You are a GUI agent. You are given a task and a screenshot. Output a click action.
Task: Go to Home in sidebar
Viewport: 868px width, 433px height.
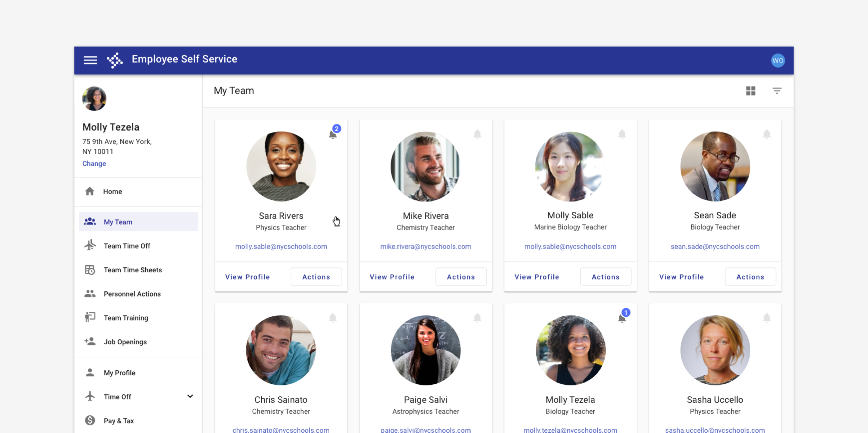click(x=139, y=191)
